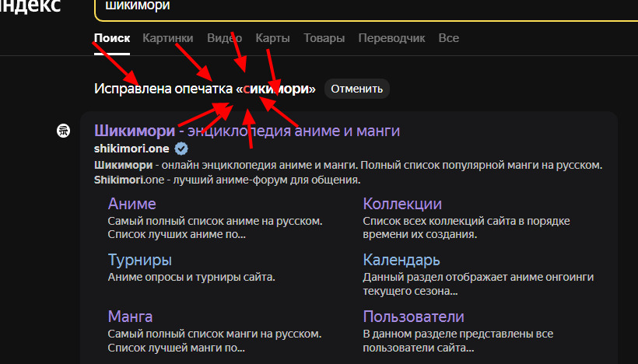Image resolution: width=638 pixels, height=364 pixels.
Task: Open the Аниме sitelink
Action: (x=131, y=204)
